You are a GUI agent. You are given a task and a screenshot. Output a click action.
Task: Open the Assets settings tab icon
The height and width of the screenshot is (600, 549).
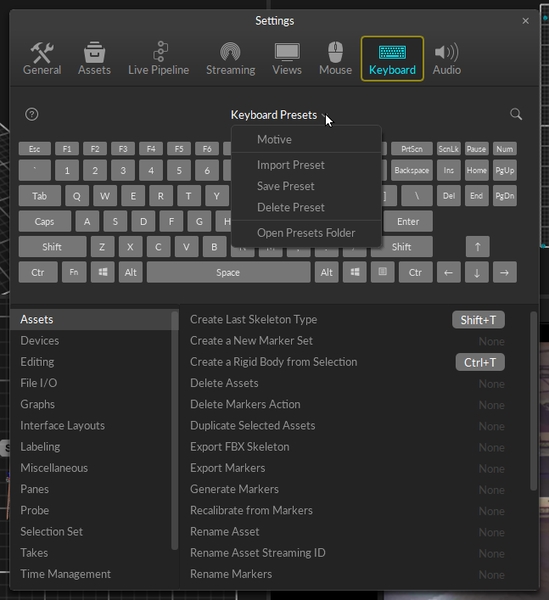tap(94, 52)
